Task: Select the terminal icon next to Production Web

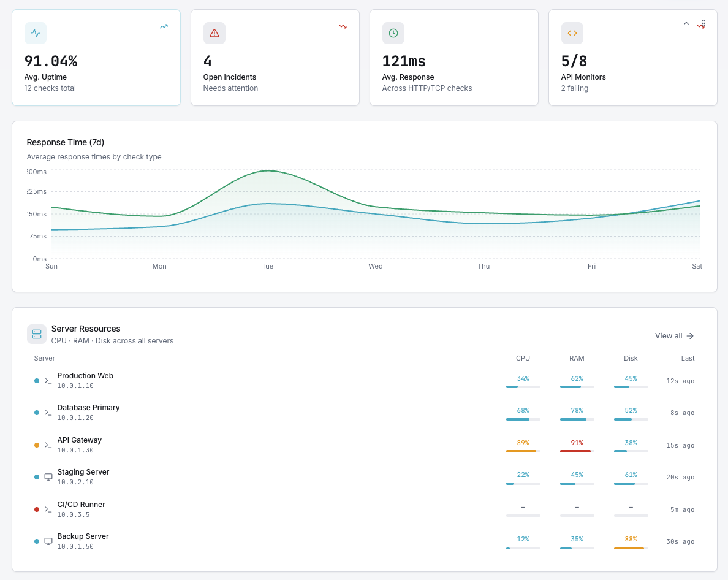Action: pos(48,381)
